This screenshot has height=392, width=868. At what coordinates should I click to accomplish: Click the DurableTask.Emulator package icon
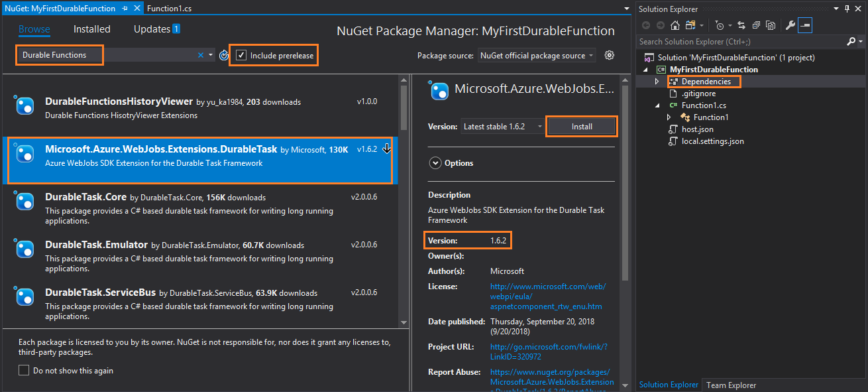(x=25, y=249)
